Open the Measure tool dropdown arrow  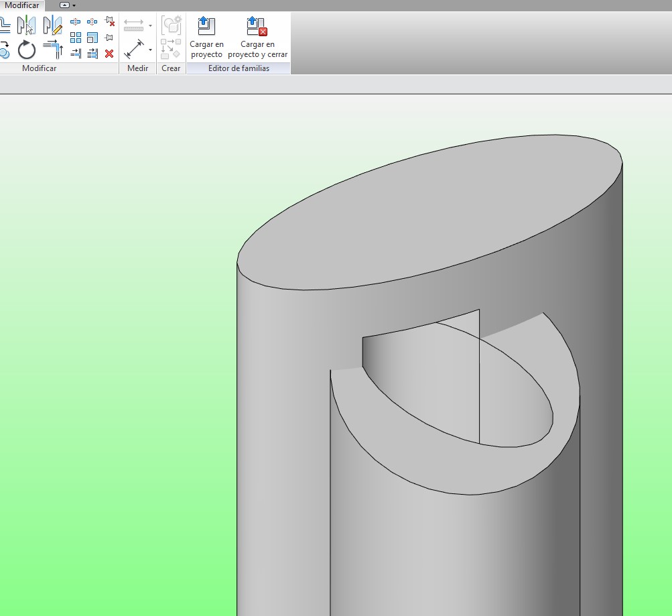tap(150, 26)
